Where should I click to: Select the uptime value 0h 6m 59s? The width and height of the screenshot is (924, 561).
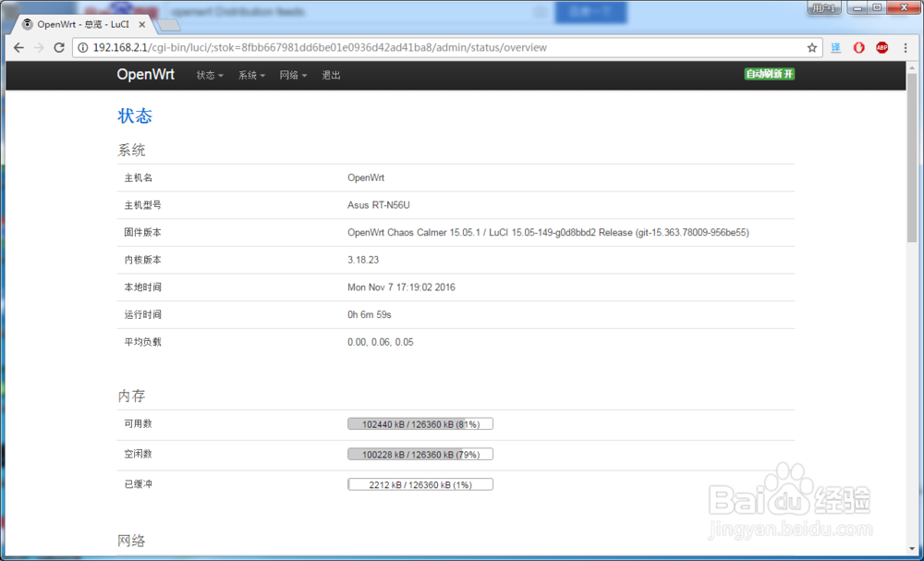370,314
